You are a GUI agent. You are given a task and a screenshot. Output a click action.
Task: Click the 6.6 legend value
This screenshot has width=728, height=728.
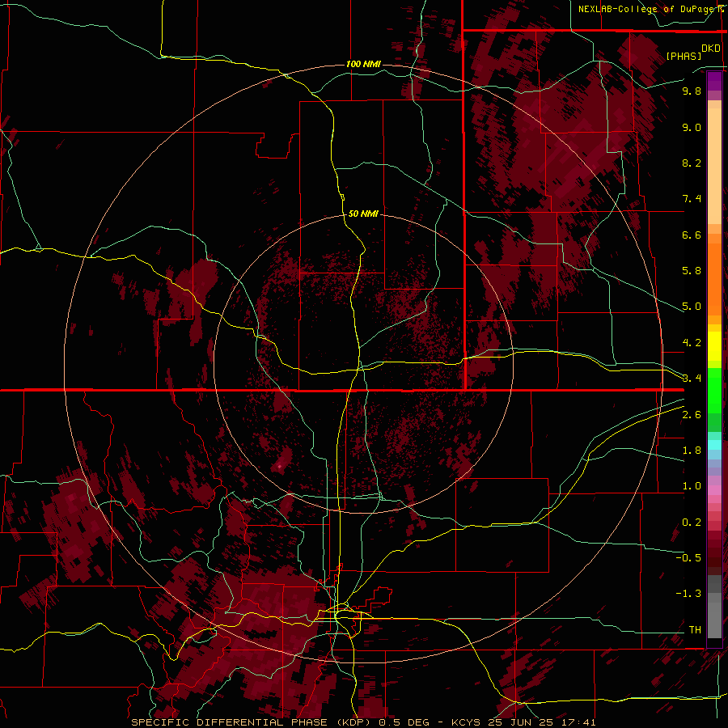tap(692, 235)
